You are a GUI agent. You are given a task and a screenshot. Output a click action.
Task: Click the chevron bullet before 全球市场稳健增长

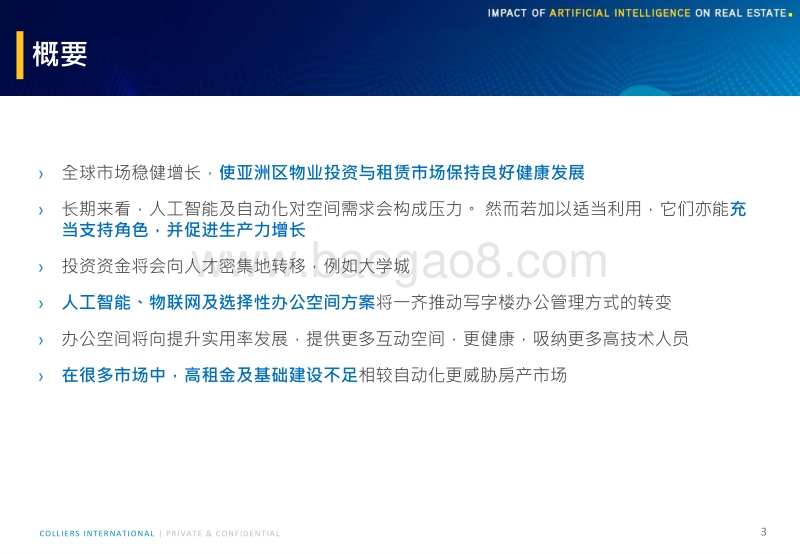pos(41,174)
